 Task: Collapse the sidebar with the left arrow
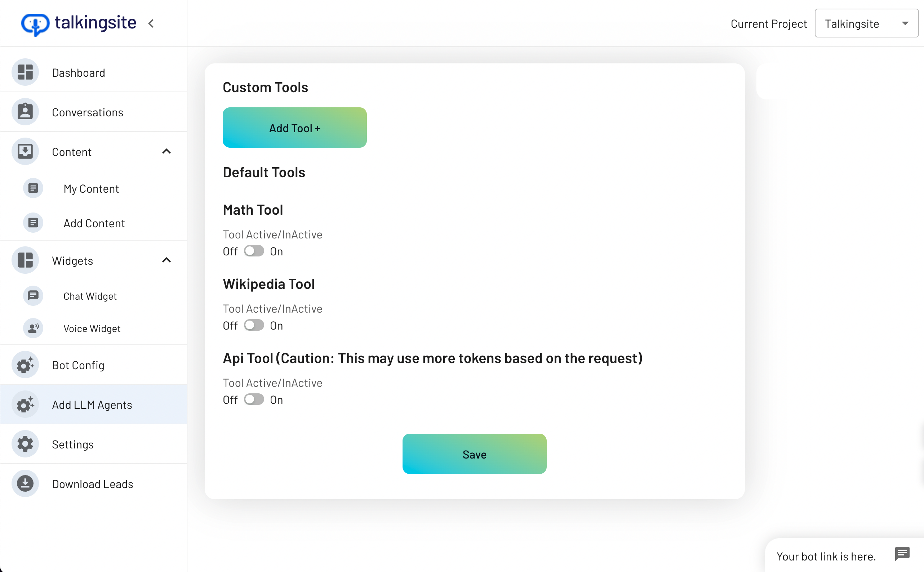pos(151,23)
